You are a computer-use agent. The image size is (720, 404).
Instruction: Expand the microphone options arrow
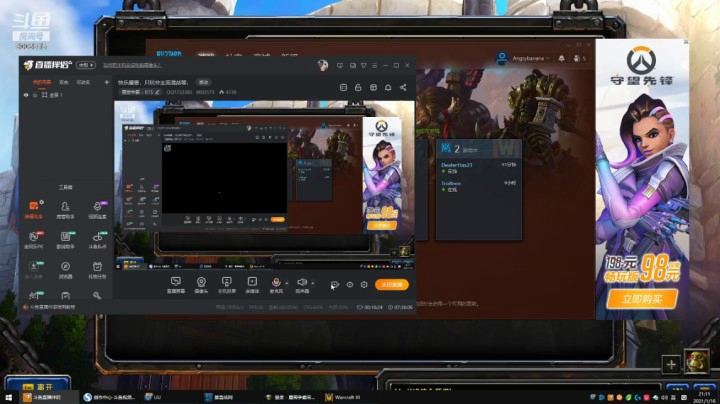tap(287, 283)
